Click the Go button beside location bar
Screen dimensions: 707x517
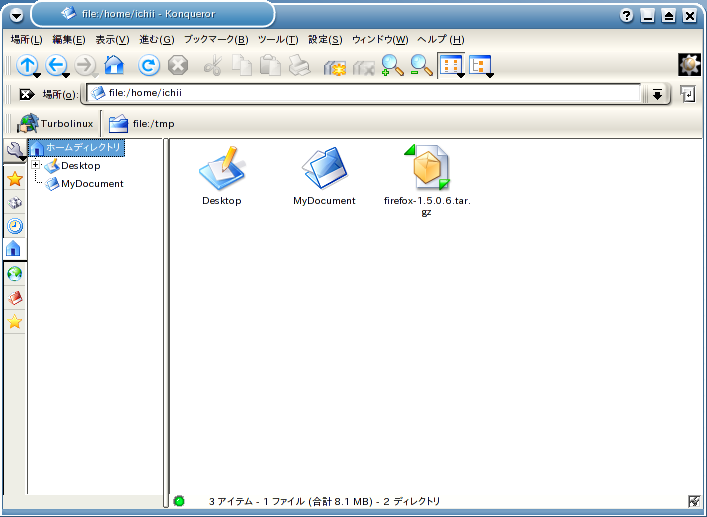click(688, 94)
